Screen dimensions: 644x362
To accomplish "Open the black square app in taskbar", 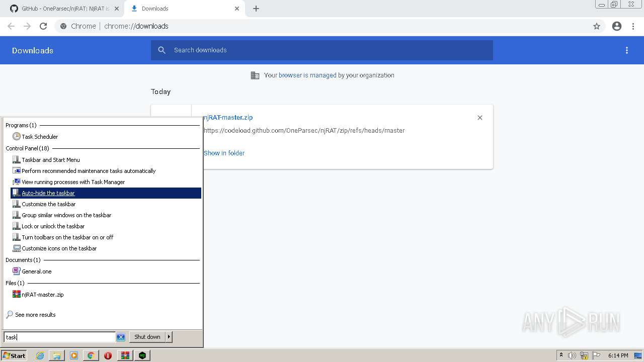I will (x=143, y=355).
